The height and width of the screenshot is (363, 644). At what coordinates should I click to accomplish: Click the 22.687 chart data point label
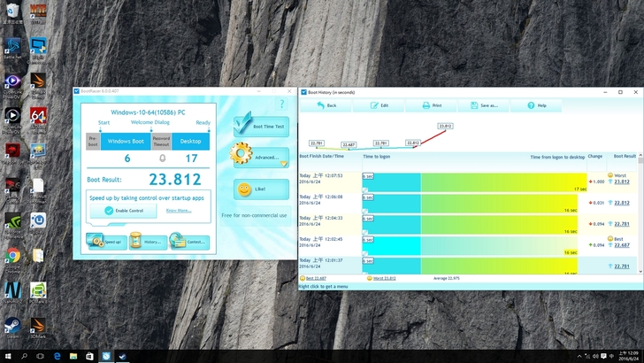pos(349,144)
